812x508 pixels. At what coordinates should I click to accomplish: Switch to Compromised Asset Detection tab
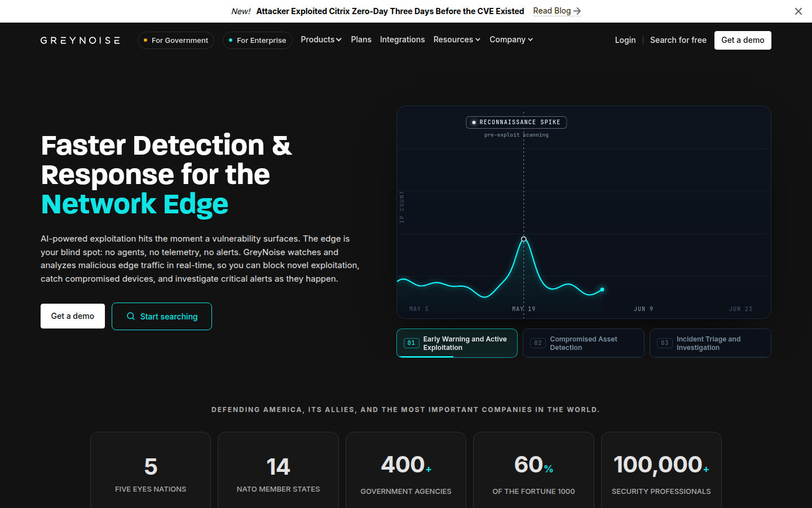point(584,343)
